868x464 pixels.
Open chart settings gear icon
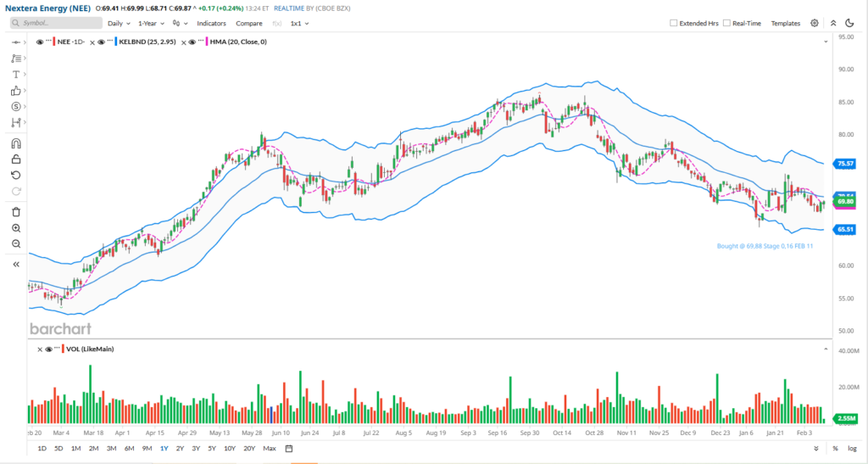click(815, 24)
